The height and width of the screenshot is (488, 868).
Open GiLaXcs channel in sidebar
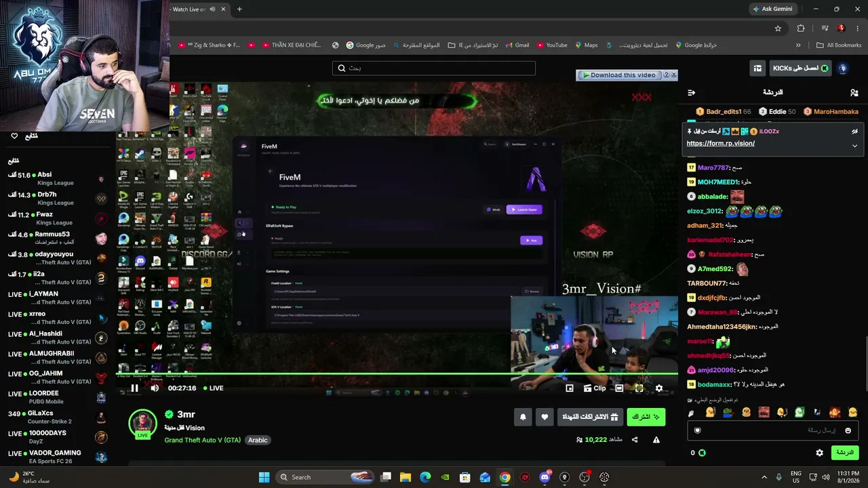[x=58, y=417]
